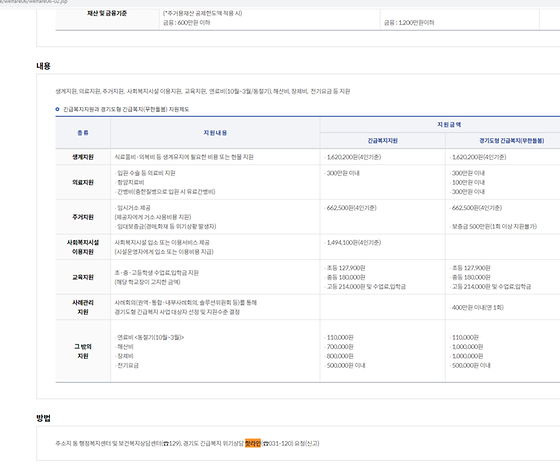This screenshot has width=560, height=466.
Task: Select the '사회복지시설 이용지원' row label
Action: pyautogui.click(x=83, y=247)
